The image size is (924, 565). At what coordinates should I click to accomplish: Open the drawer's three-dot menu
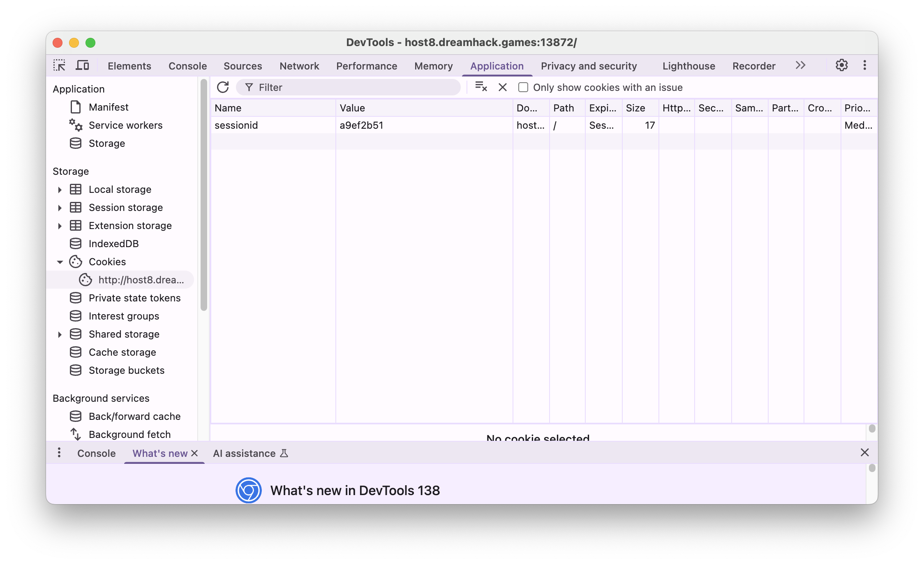click(x=59, y=453)
